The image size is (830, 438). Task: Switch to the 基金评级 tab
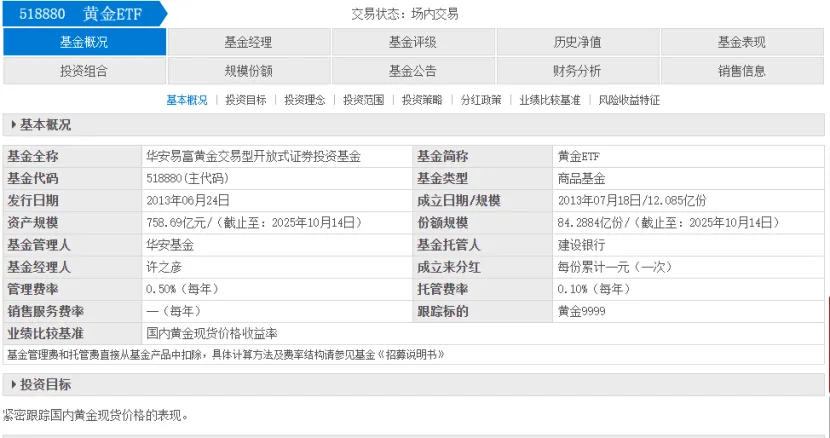tap(413, 42)
